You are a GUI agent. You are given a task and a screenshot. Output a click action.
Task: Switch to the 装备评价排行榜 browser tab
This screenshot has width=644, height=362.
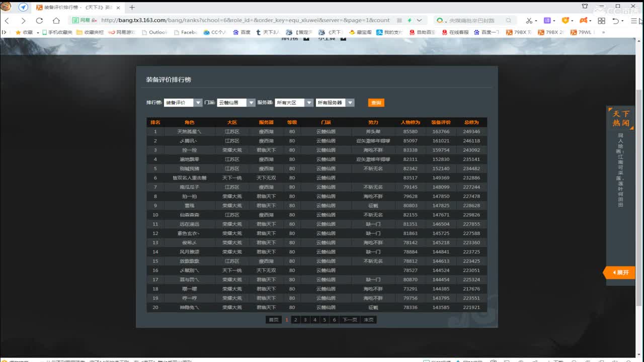click(x=75, y=8)
